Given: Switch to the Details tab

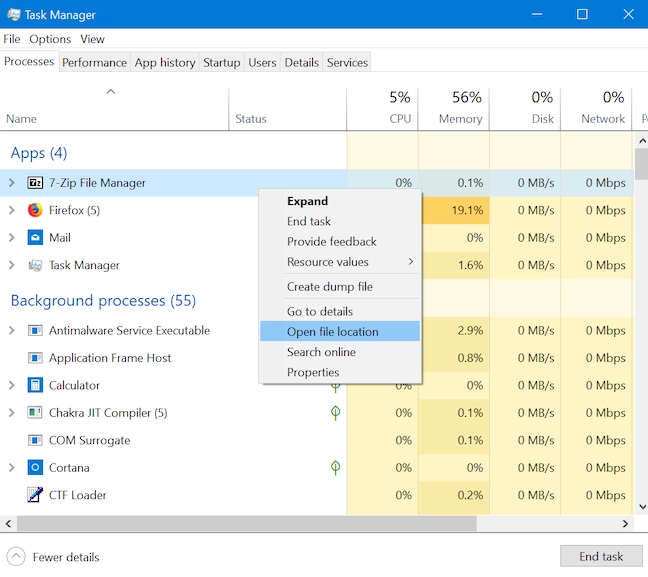Looking at the screenshot, I should 302,62.
